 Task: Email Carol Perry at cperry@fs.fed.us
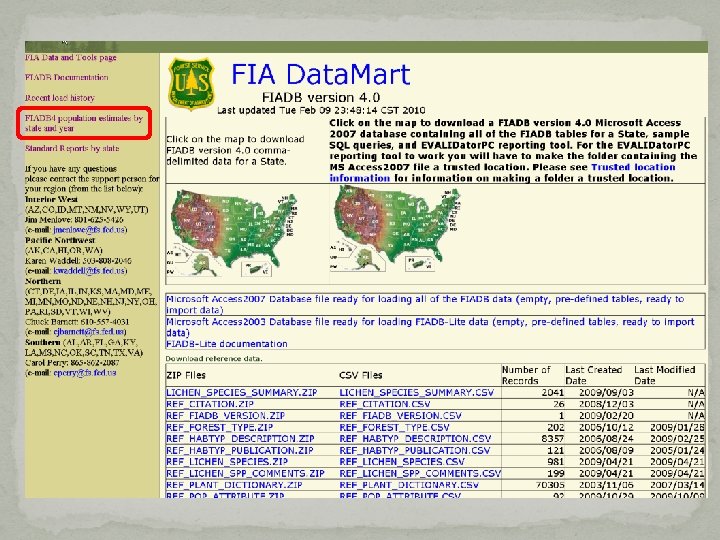click(x=84, y=372)
